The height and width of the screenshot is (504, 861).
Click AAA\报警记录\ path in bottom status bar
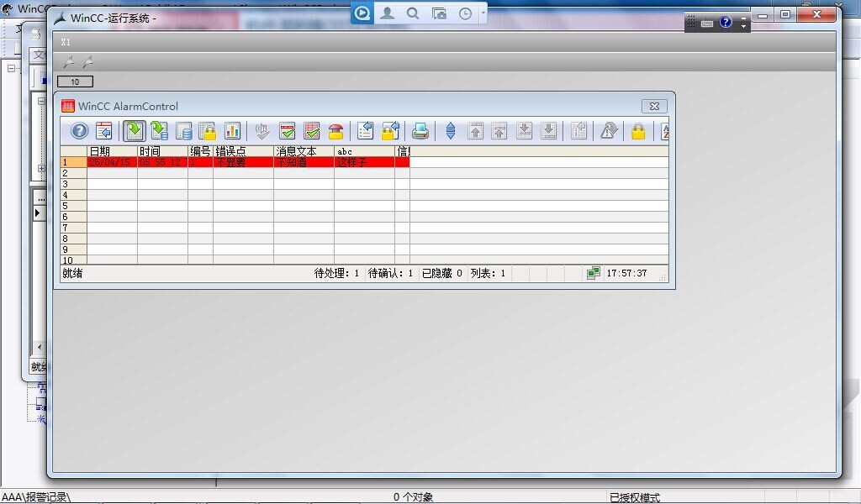click(36, 497)
